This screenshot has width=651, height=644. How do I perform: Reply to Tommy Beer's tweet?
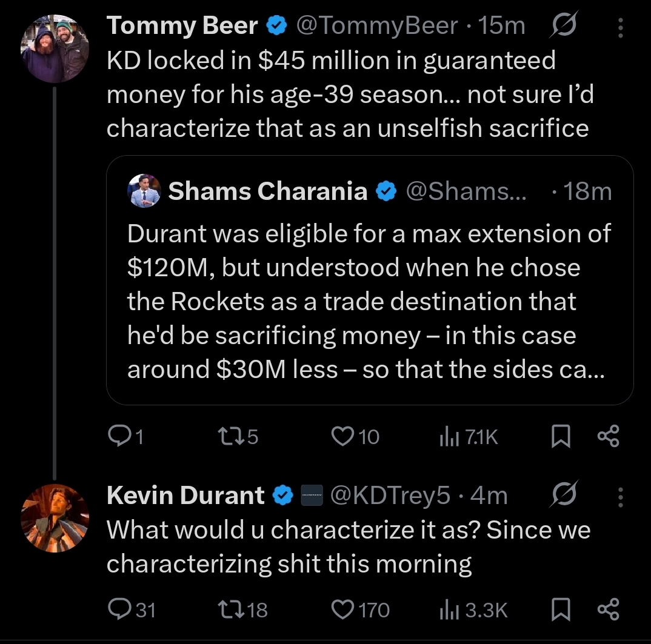[116, 436]
